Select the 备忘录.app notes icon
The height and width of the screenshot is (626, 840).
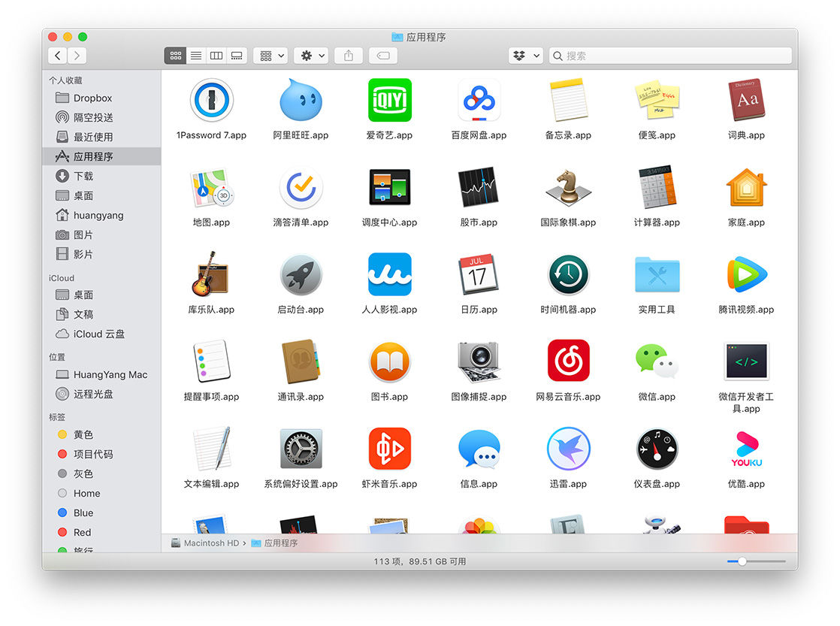(568, 100)
